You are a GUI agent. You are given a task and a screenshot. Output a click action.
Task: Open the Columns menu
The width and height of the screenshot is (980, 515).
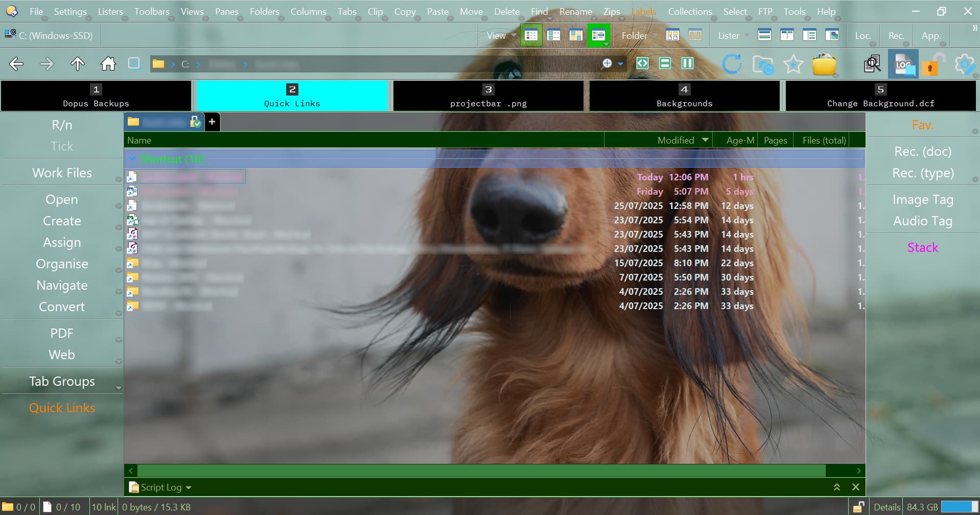tap(308, 11)
